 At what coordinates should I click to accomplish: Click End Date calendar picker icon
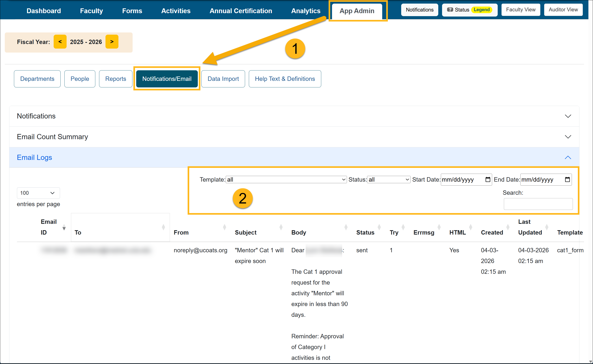coord(567,180)
